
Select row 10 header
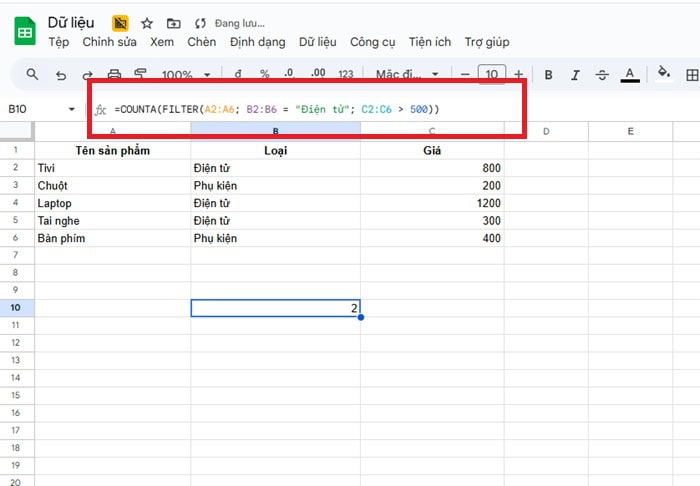click(x=16, y=307)
